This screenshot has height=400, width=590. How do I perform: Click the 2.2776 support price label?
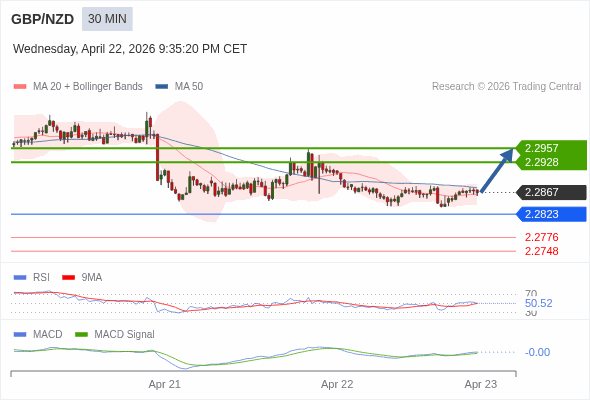click(x=541, y=237)
